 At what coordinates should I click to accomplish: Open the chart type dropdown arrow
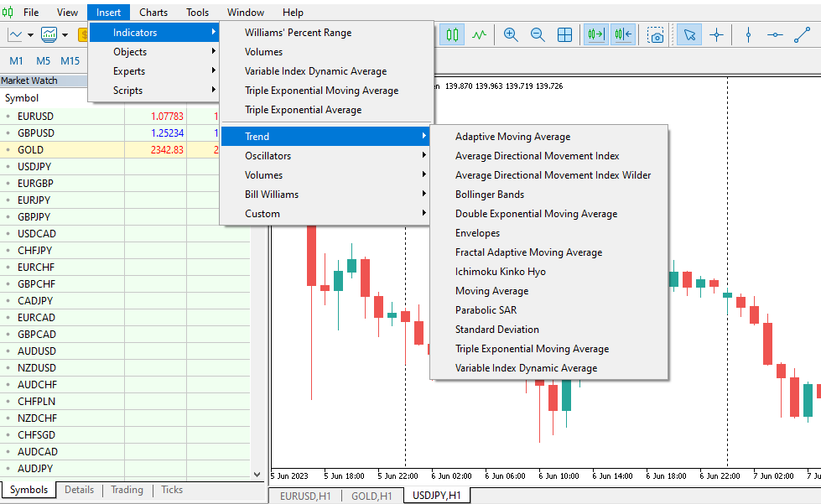point(30,35)
